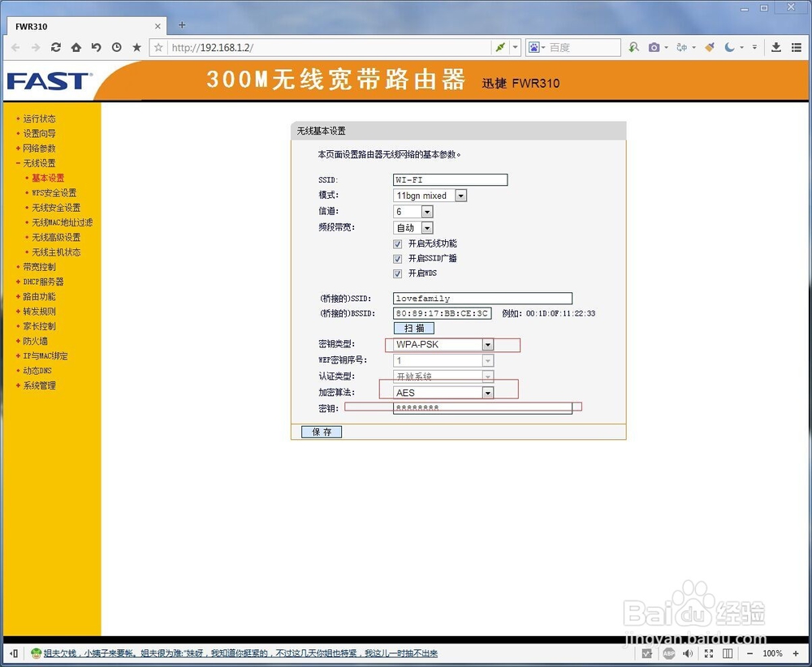Click the screenshot camera icon
Viewport: 812px width, 667px height.
coord(654,48)
